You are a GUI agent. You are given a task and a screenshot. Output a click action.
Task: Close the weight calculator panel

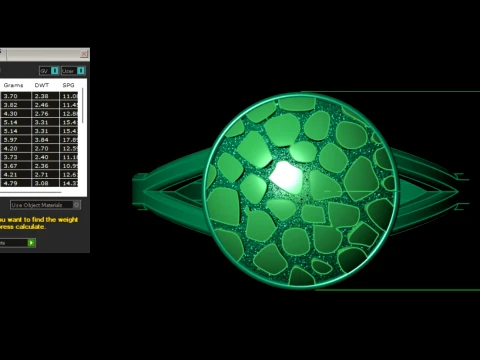[x=84, y=53]
